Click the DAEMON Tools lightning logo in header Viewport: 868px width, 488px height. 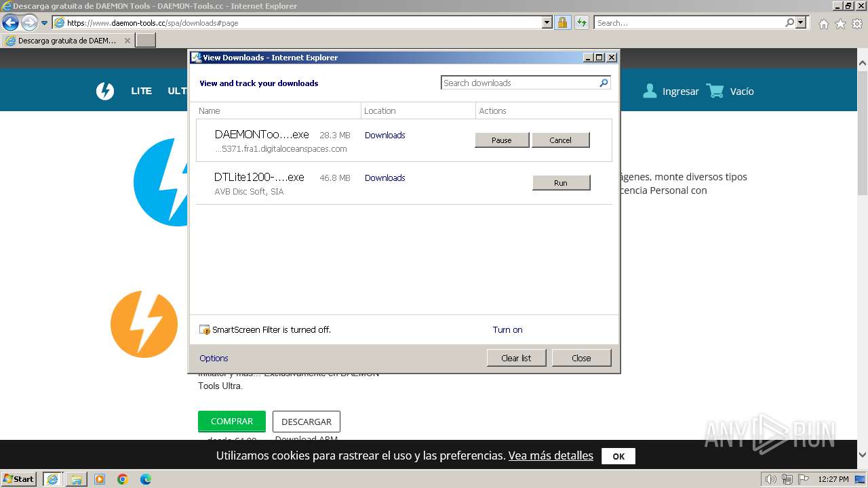(x=105, y=91)
